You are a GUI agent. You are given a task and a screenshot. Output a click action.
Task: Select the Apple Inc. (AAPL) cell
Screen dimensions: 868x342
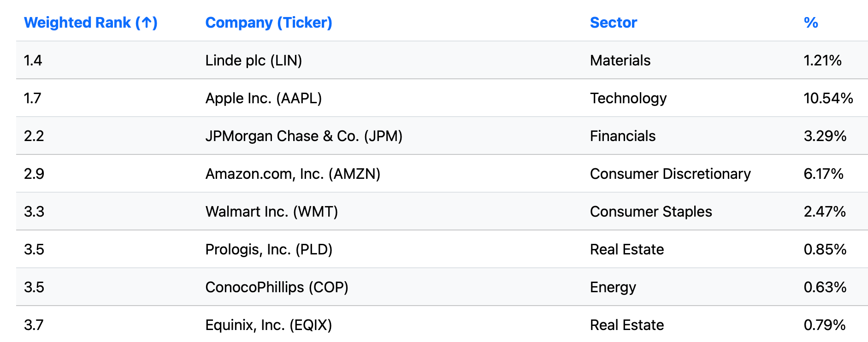pos(264,98)
